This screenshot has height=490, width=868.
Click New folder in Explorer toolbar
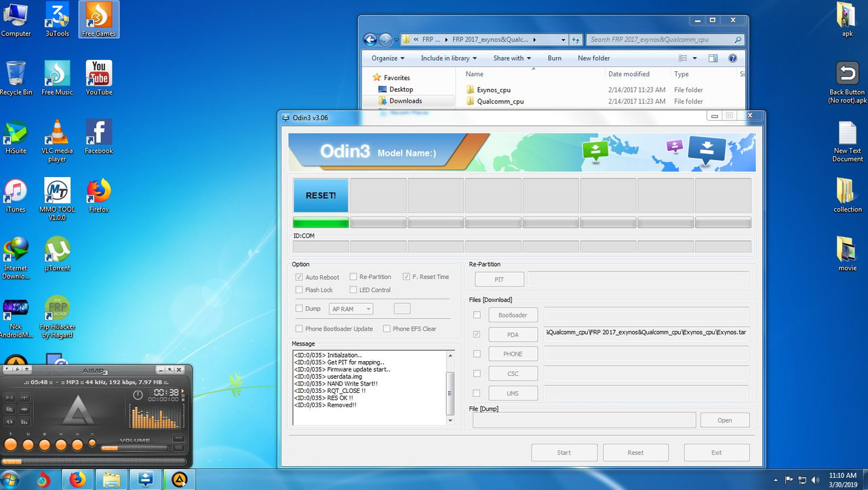tap(593, 58)
